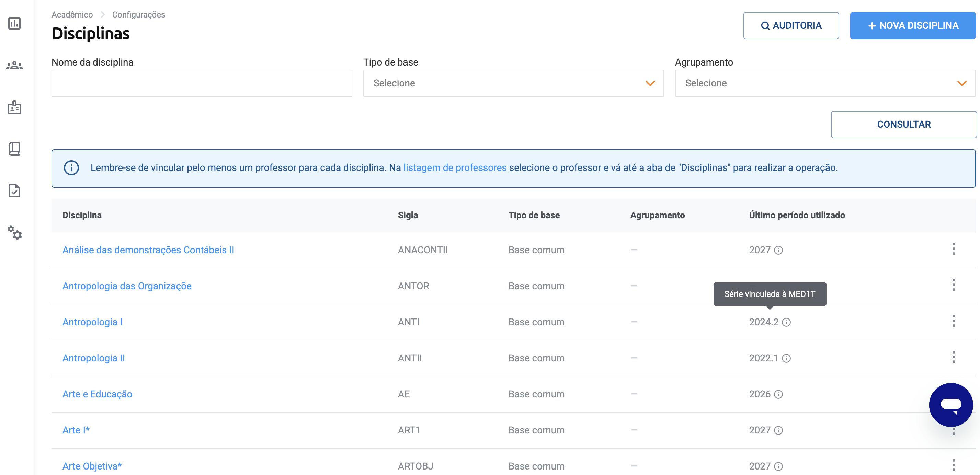This screenshot has height=475, width=980.
Task: Click the 2026 period value
Action: tap(760, 394)
